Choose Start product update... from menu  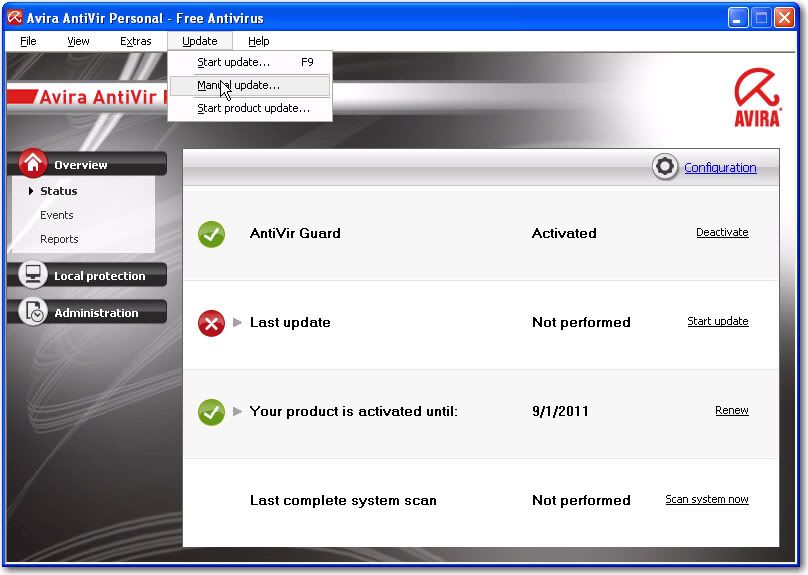tap(250, 108)
